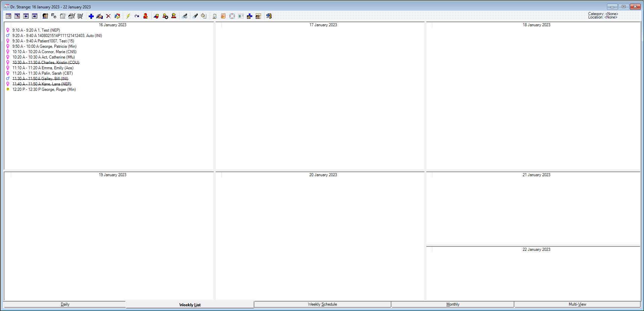This screenshot has width=644, height=311.
Task: Click the colorful refresh arrows icon
Action: pyautogui.click(x=117, y=16)
